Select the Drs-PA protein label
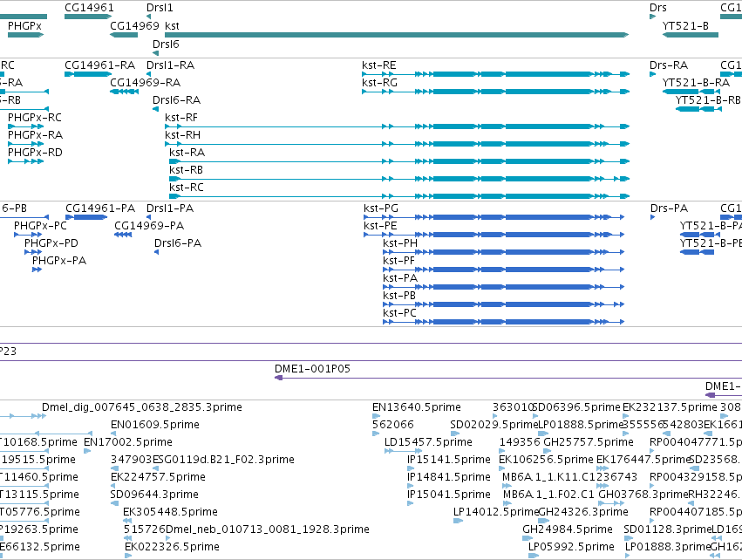742x560 pixels. [x=669, y=208]
